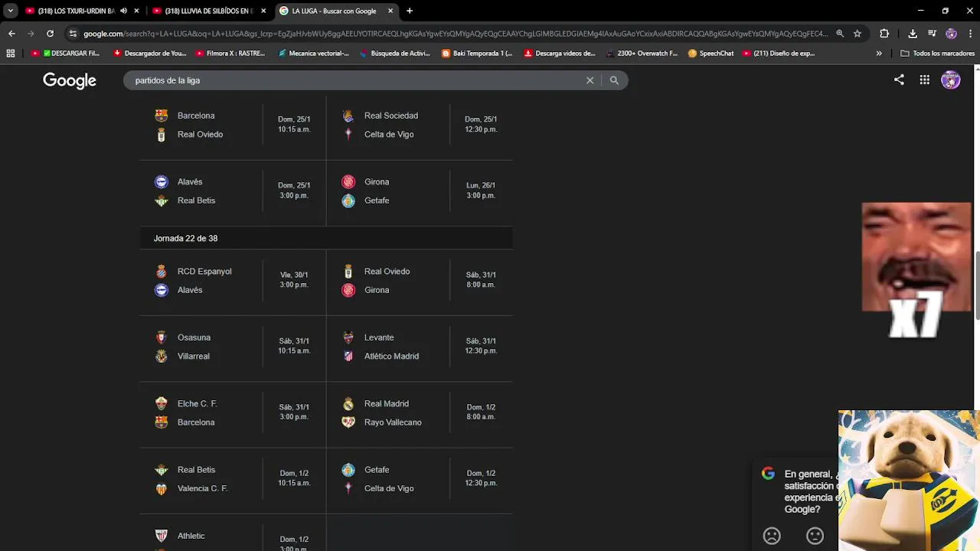Open the Real Betis vs Valencia match
Viewport: 980px width, 551px height.
pos(233,479)
